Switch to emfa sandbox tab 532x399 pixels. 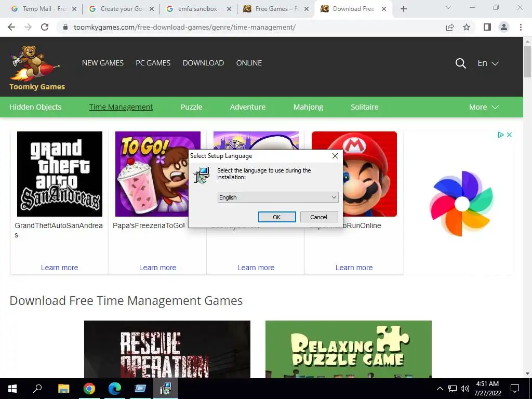tap(198, 9)
